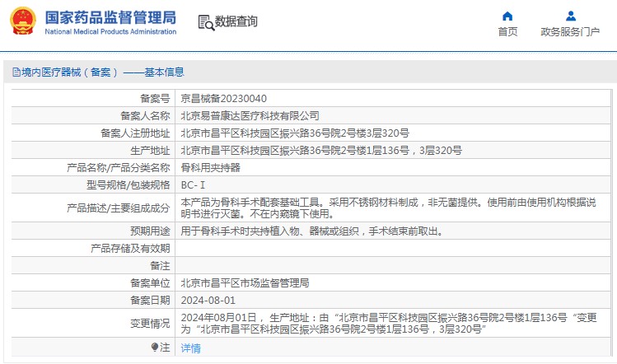Select the change record starting 2024年08月01日
Viewport: 617px width, 364px height.
pos(389,323)
